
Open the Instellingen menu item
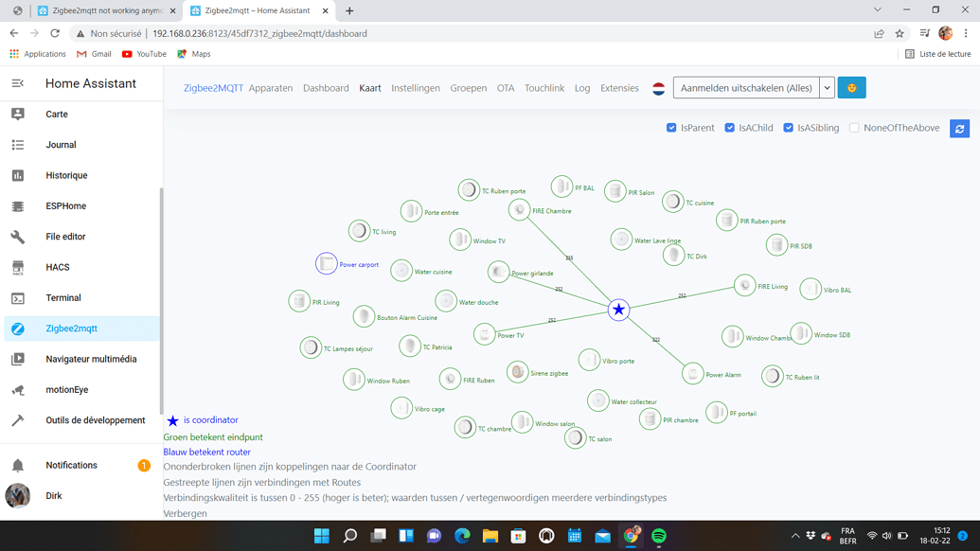coord(416,88)
